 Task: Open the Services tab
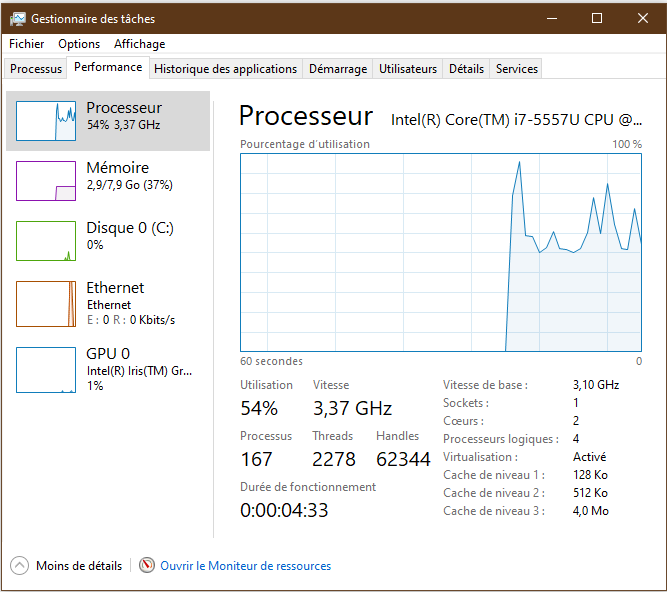(x=517, y=69)
